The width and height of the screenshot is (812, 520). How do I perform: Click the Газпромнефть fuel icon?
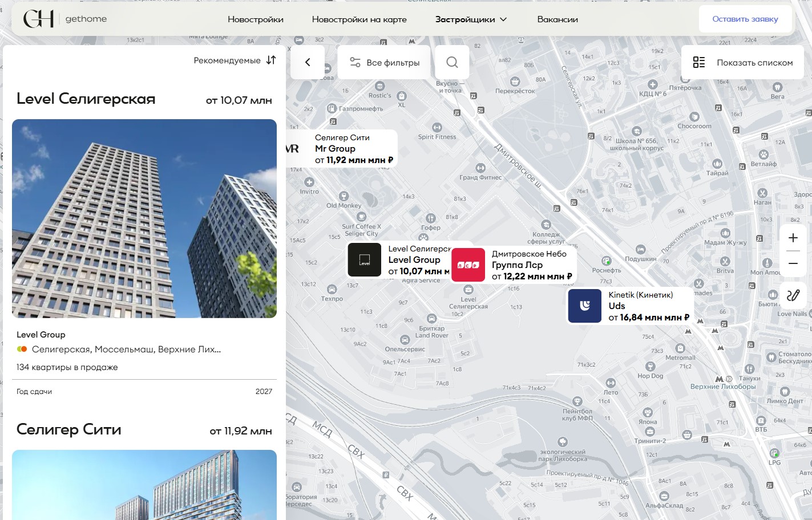[332, 108]
